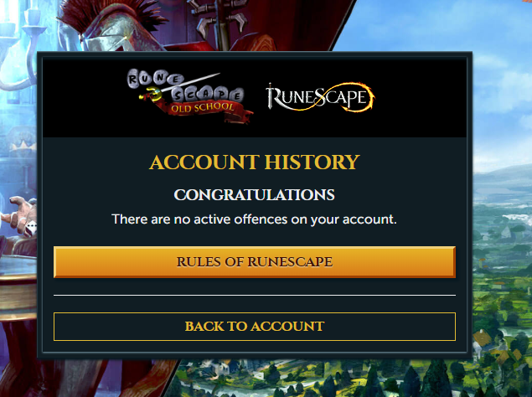Click the white dice in the background art
This screenshot has width=532, height=397.
point(31,228)
